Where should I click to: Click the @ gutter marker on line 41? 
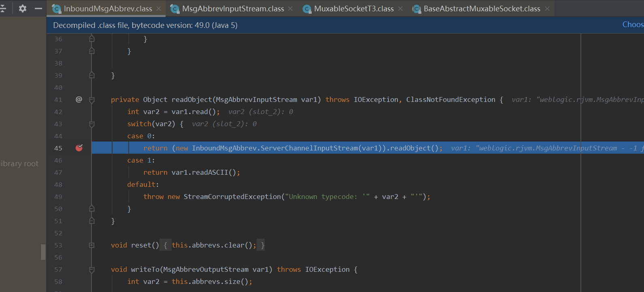[79, 99]
